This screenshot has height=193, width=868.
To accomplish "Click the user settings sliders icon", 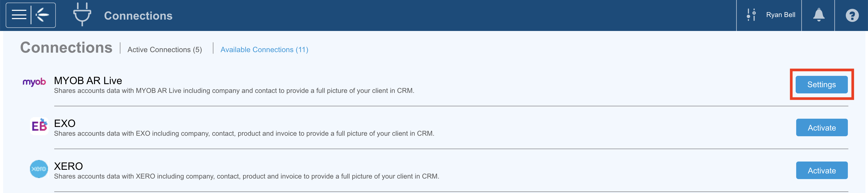I will (x=751, y=15).
